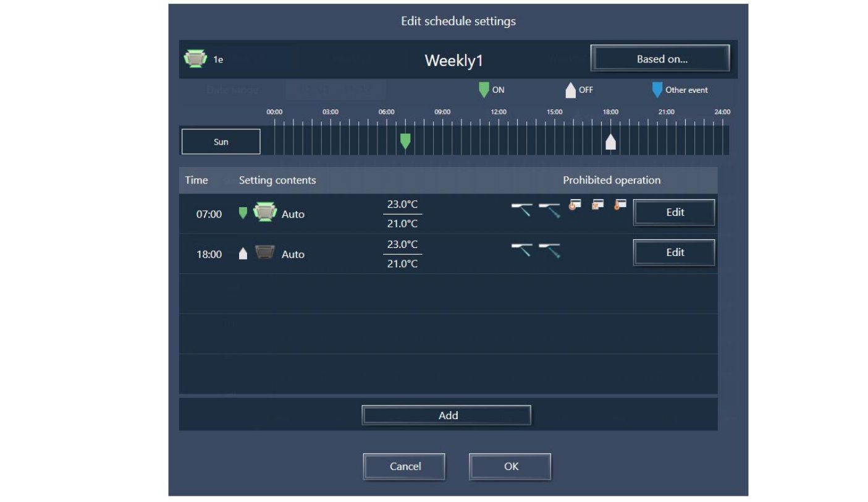This screenshot has width=868, height=502.
Task: Cancel the schedule settings dialog
Action: pos(404,467)
